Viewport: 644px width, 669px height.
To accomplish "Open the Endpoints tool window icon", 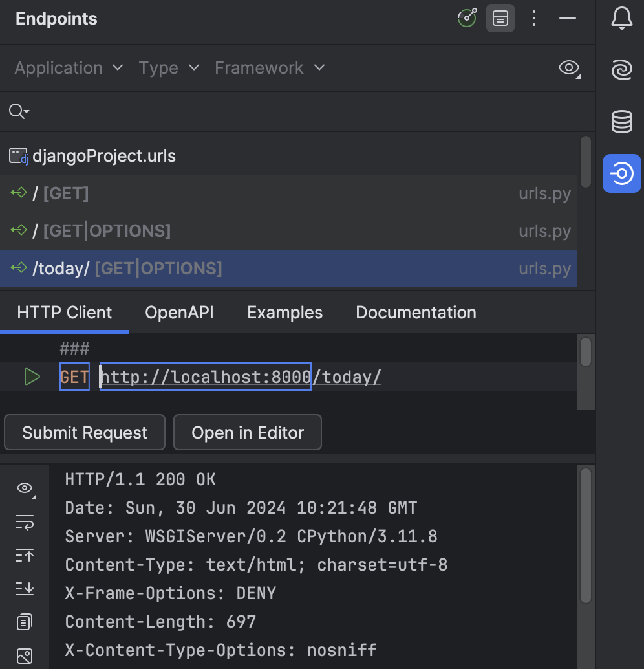I will (x=621, y=173).
